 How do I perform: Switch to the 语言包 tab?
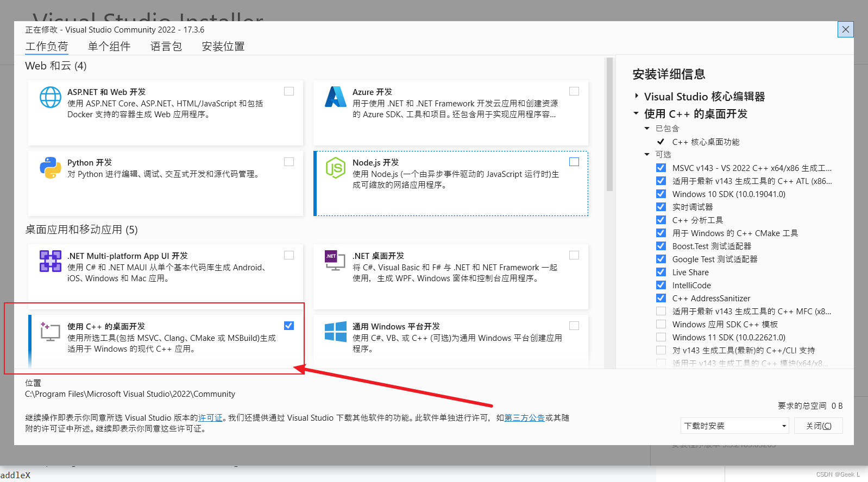pos(166,47)
